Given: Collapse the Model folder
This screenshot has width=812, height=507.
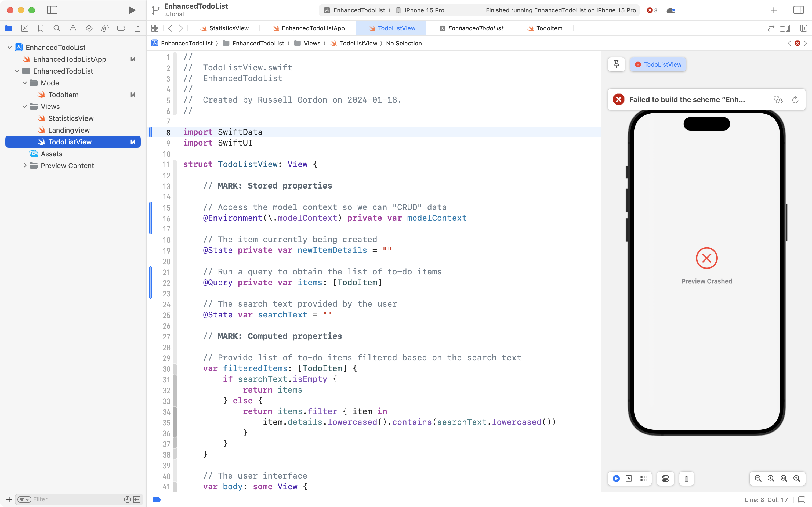Looking at the screenshot, I should 24,83.
